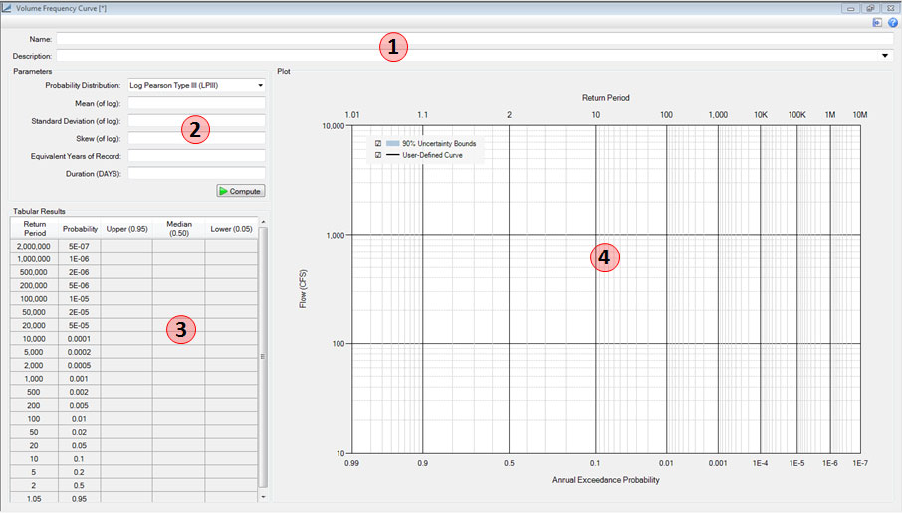902x513 pixels.
Task: Click the Lower (0.05) column header
Action: click(x=231, y=228)
